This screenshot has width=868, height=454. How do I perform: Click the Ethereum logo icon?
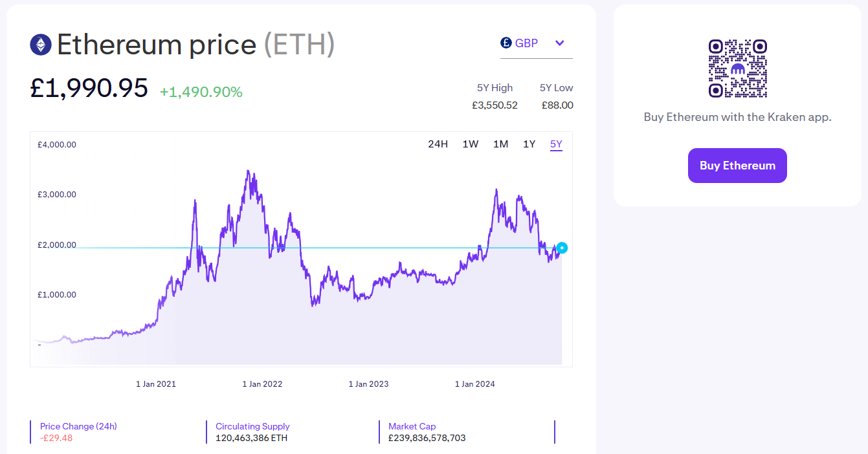click(41, 45)
